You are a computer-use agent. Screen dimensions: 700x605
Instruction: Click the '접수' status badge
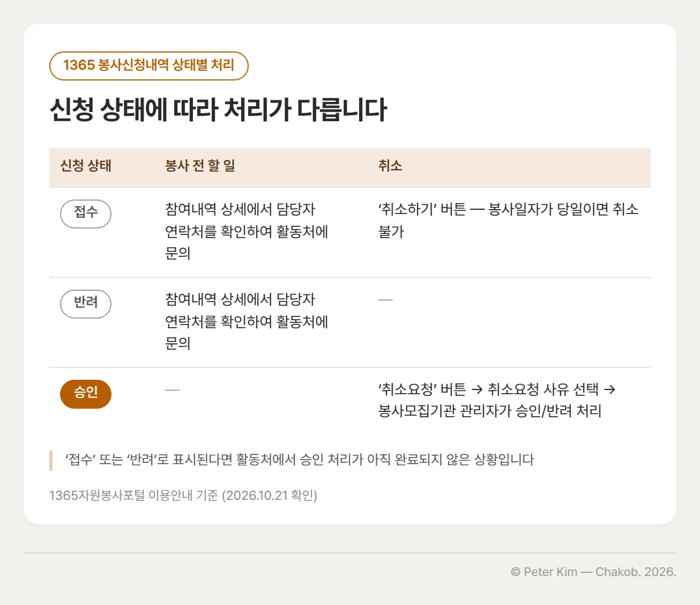click(x=86, y=213)
